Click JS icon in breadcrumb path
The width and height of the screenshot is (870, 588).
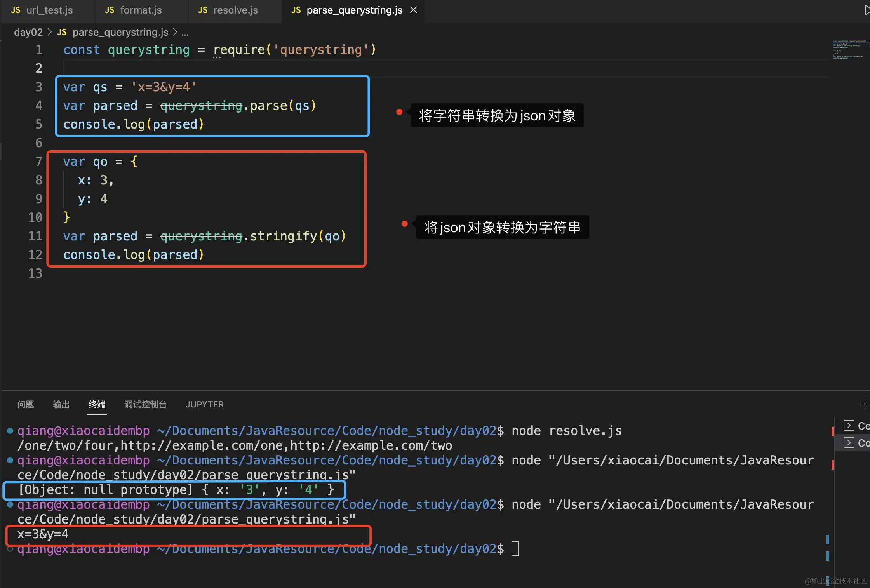pyautogui.click(x=62, y=32)
